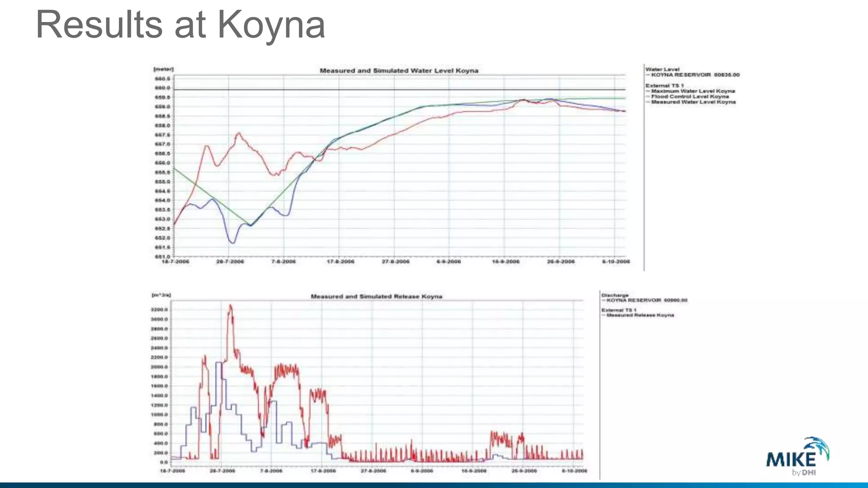
Task: Click 'External TS 1' heading in upper legend
Action: coord(664,86)
